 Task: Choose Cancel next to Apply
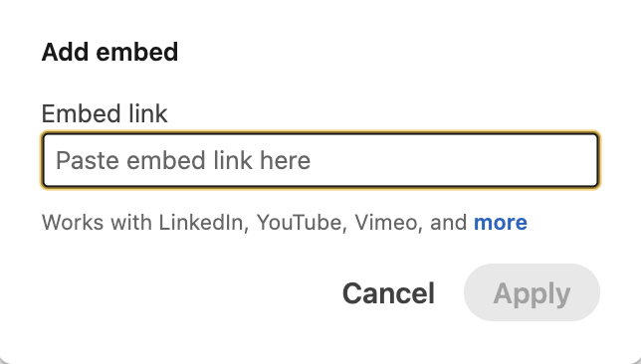(x=388, y=293)
